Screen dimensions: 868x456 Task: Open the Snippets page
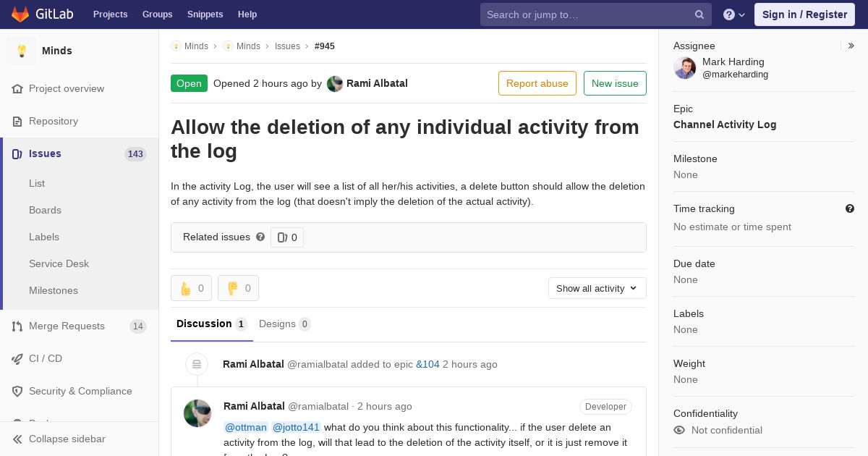205,14
